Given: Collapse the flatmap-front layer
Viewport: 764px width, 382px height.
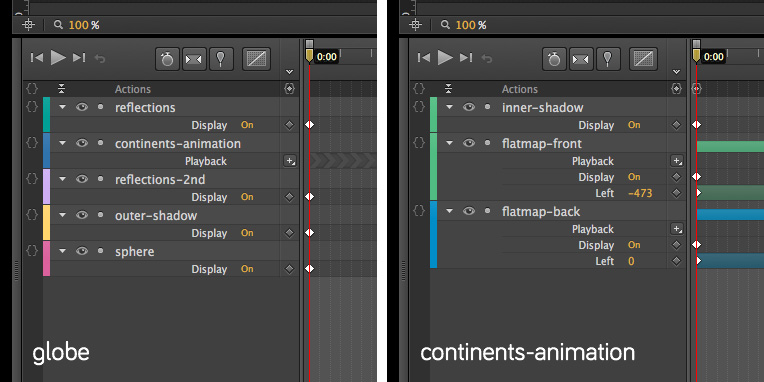Looking at the screenshot, I should point(449,143).
